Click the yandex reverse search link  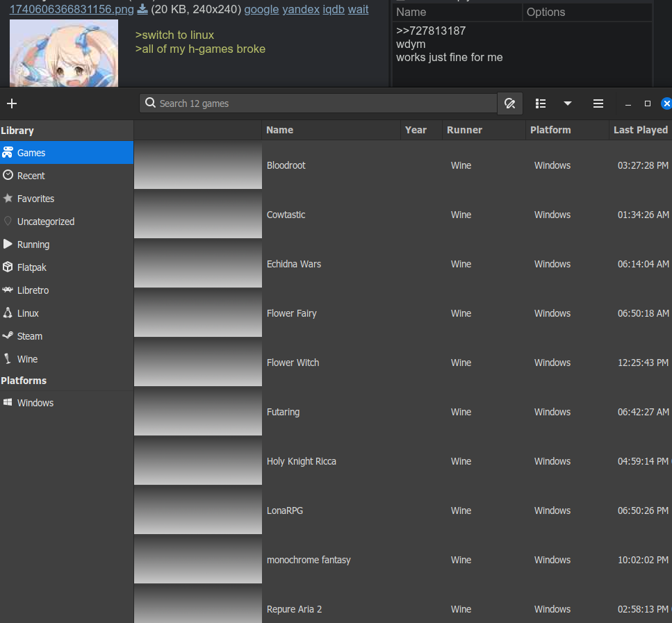click(301, 9)
